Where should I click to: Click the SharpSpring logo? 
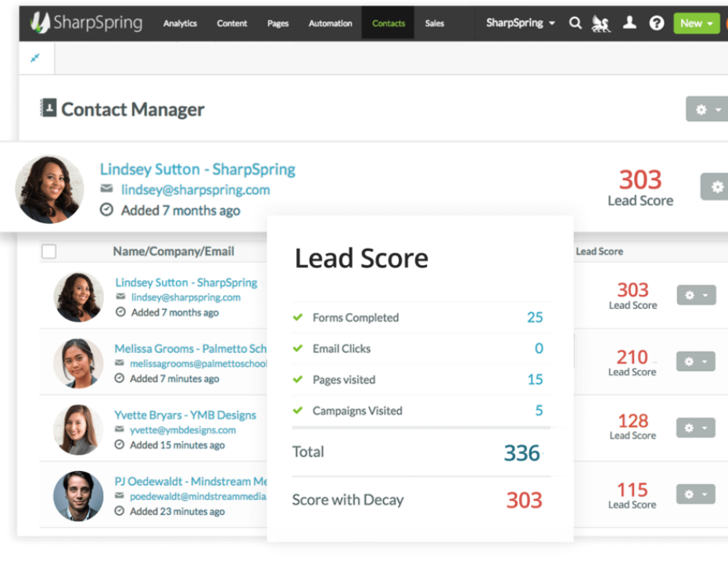click(x=86, y=22)
